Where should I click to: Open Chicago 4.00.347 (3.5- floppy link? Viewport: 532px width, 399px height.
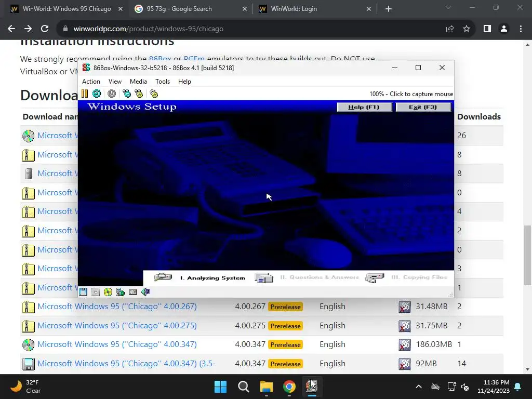click(x=126, y=363)
